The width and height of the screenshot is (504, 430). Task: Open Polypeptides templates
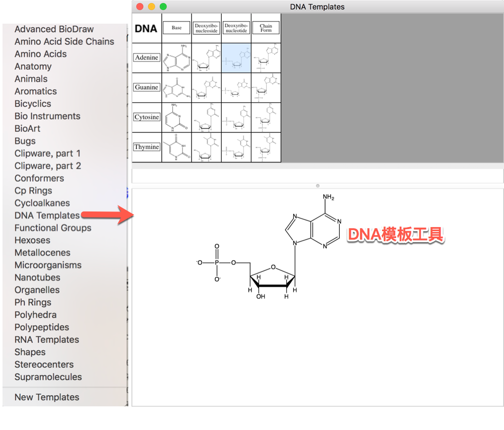42,327
